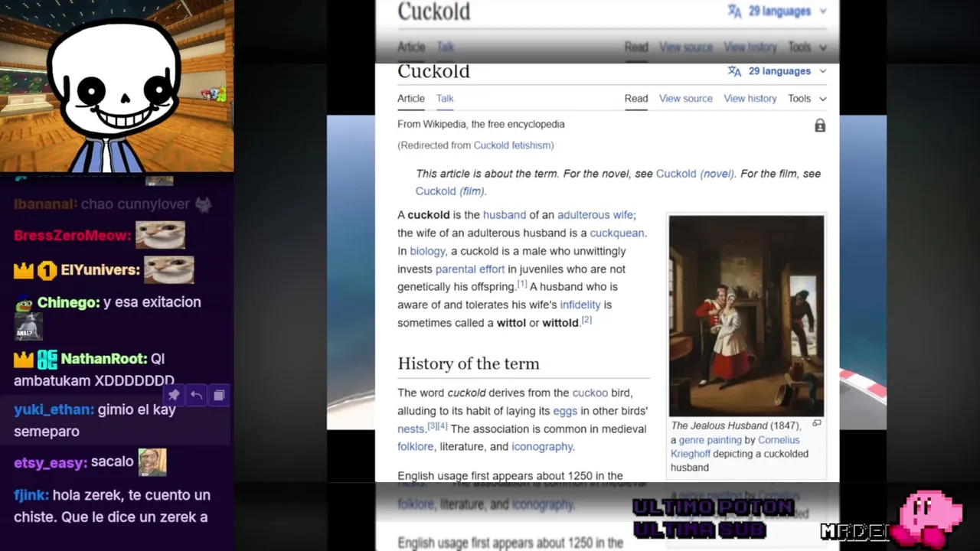Open the parental effort link
980x551 pixels.
(470, 269)
